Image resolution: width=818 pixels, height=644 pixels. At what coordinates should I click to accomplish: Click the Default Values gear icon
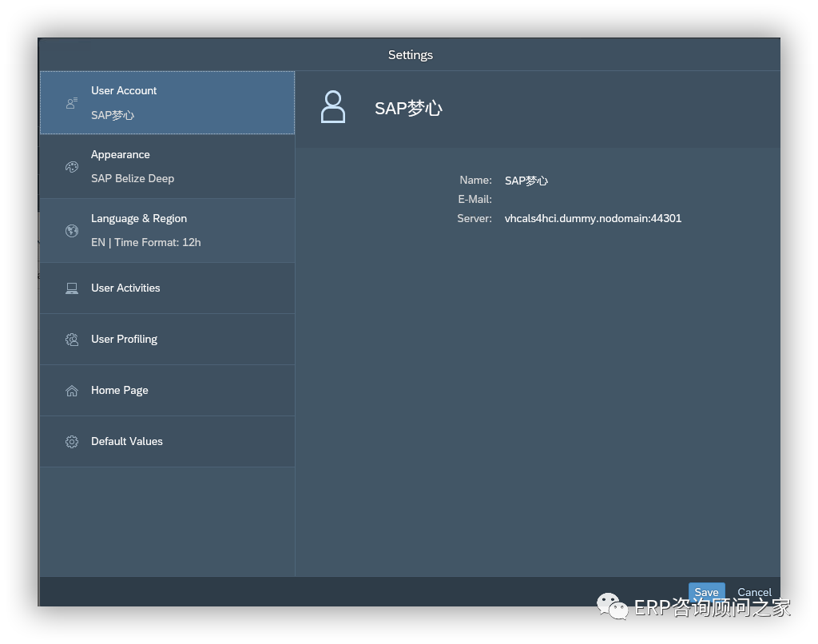72,442
